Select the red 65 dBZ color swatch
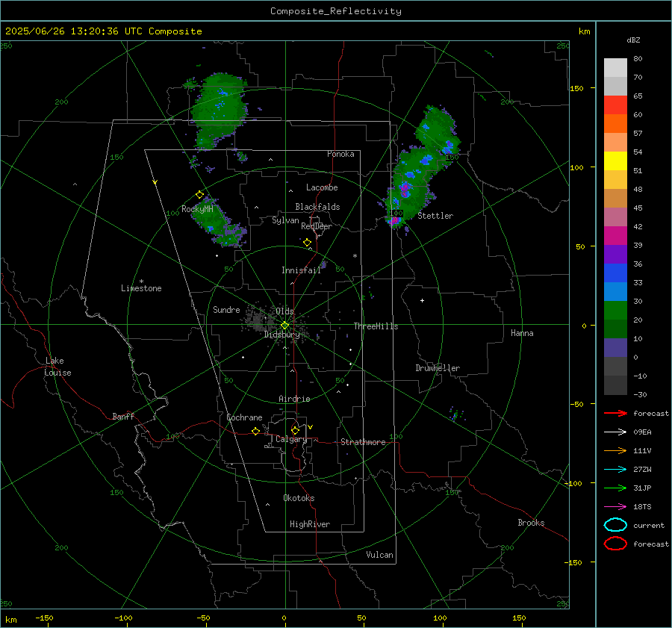672x628 pixels. point(615,105)
